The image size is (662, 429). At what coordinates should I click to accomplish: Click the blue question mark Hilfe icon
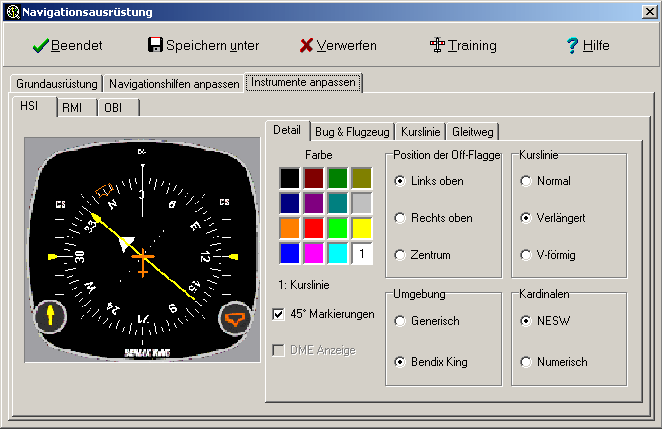point(572,45)
